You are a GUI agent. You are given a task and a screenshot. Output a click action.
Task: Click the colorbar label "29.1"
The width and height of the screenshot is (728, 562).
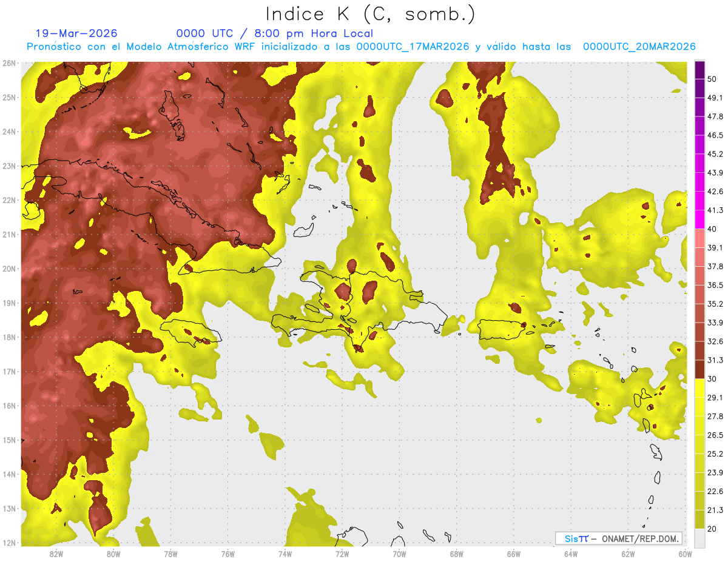pos(715,398)
